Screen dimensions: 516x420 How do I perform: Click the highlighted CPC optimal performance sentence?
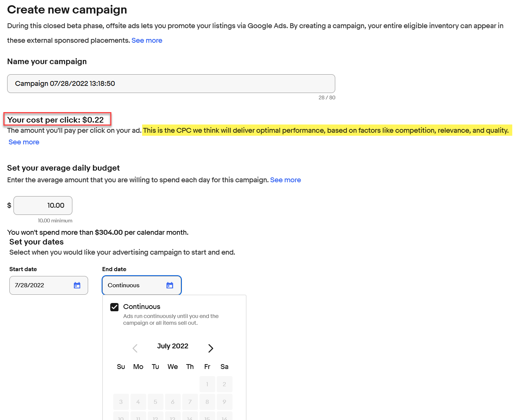click(x=326, y=130)
